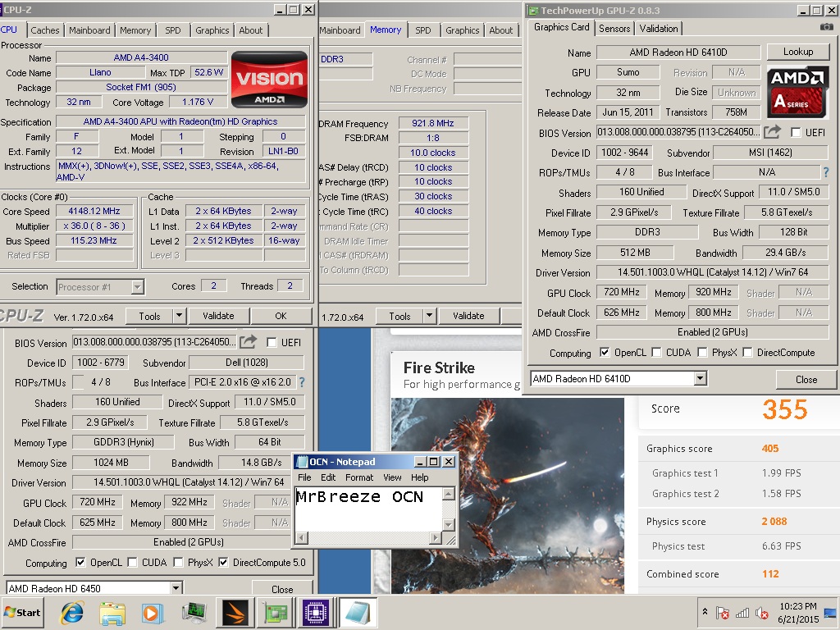Click Bus Interface question mark beside PCI-E 2.0
This screenshot has height=630, width=840.
(x=302, y=382)
